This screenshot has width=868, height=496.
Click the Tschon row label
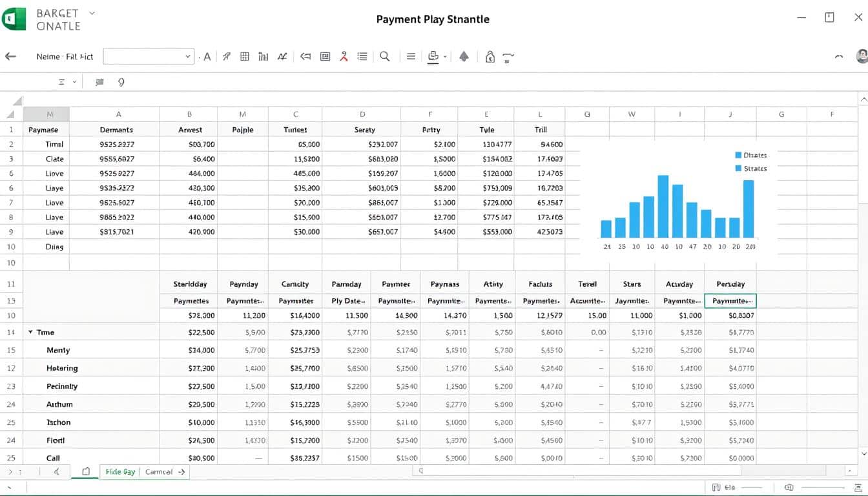58,422
